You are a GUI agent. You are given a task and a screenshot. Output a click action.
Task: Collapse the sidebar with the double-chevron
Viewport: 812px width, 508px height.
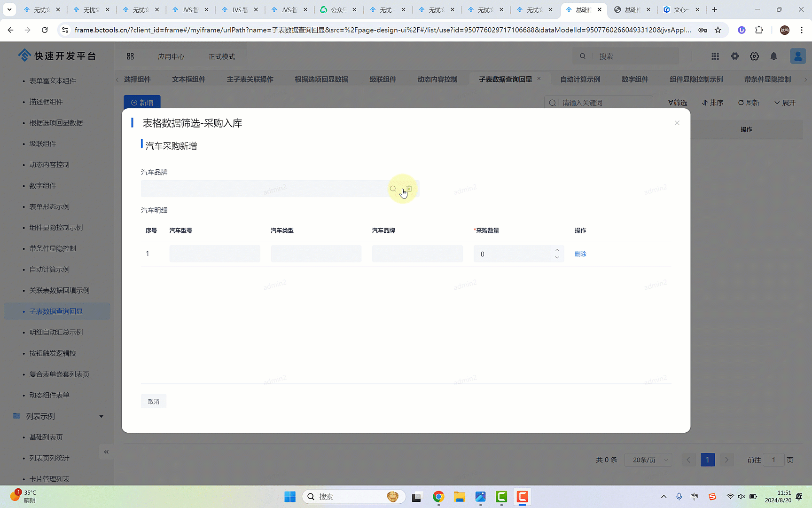tap(106, 452)
